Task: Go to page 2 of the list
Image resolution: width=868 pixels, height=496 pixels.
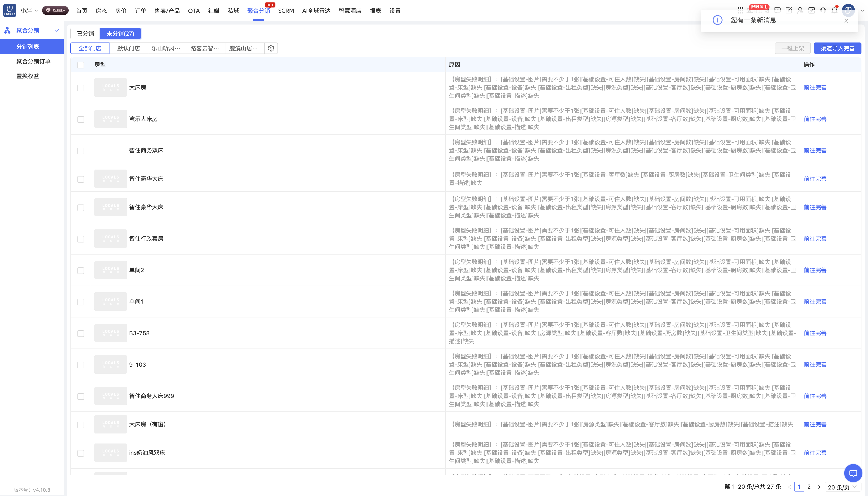Action: pos(809,487)
